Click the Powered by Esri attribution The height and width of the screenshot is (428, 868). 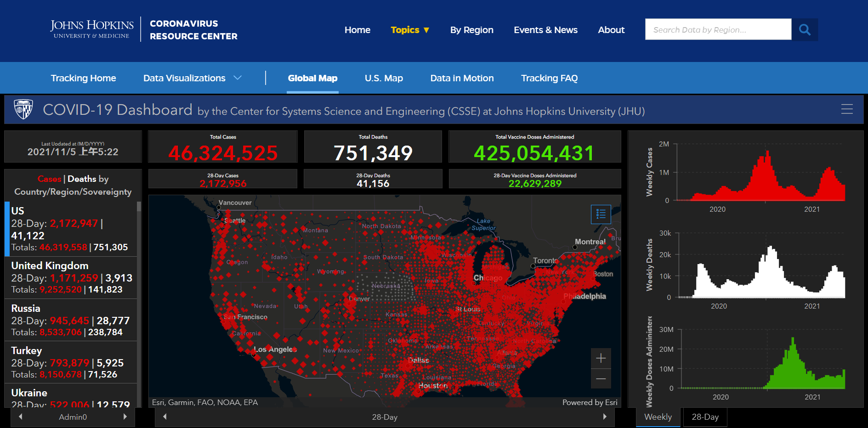pos(590,402)
